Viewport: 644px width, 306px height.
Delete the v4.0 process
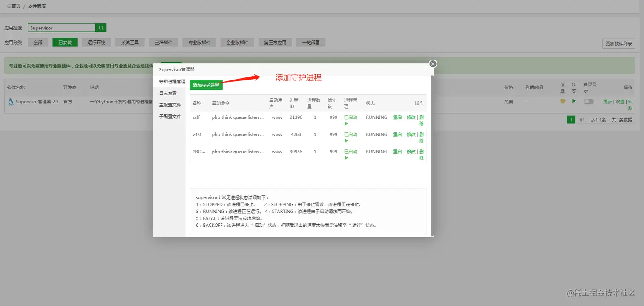tap(421, 137)
